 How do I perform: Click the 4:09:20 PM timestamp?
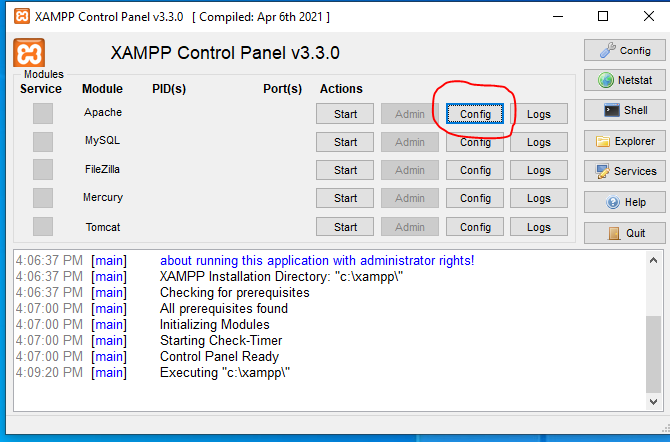[x=49, y=372]
